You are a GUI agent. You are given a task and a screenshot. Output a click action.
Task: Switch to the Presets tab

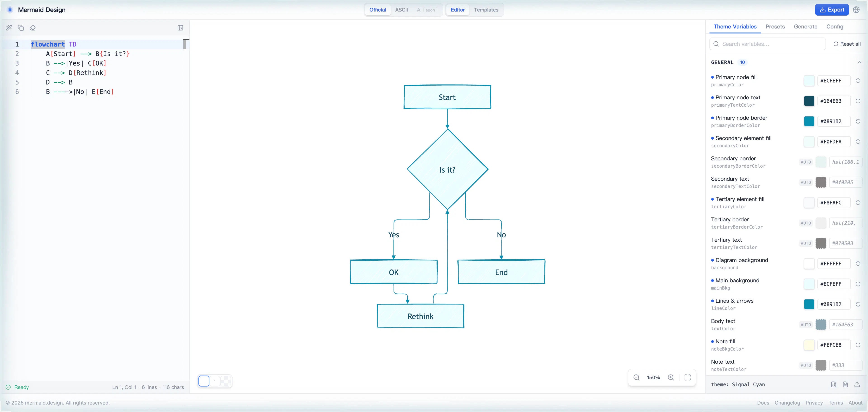[775, 27]
